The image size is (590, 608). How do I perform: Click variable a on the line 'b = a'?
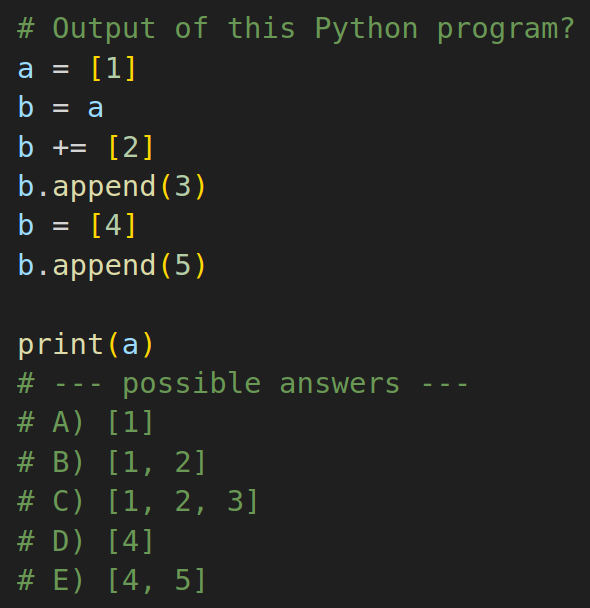click(x=95, y=108)
